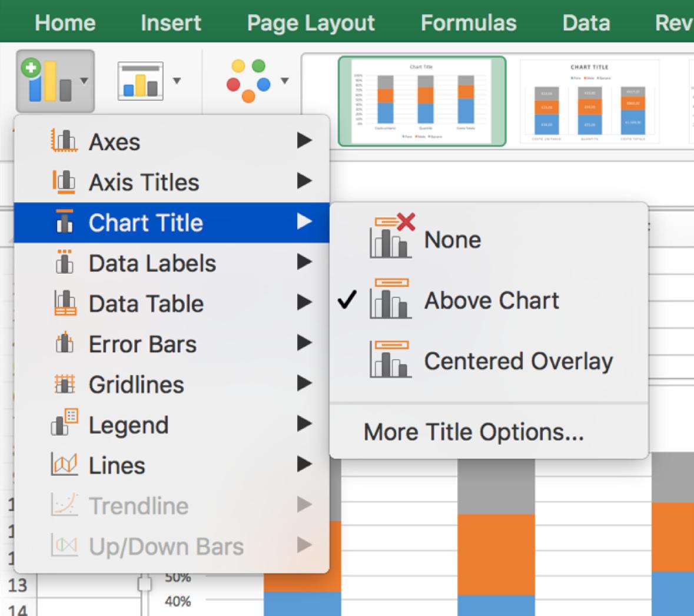Open More Title Options...
Viewport: 694px width, 616px height.
[473, 432]
